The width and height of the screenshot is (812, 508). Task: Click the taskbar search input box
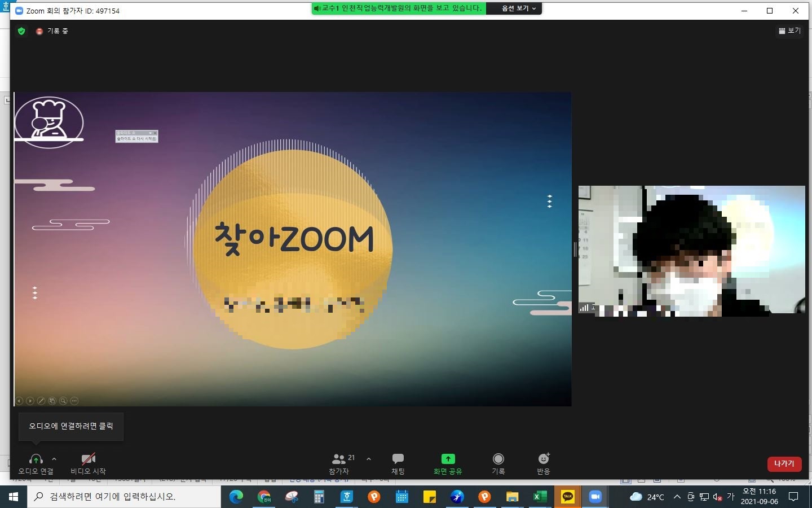pos(124,497)
